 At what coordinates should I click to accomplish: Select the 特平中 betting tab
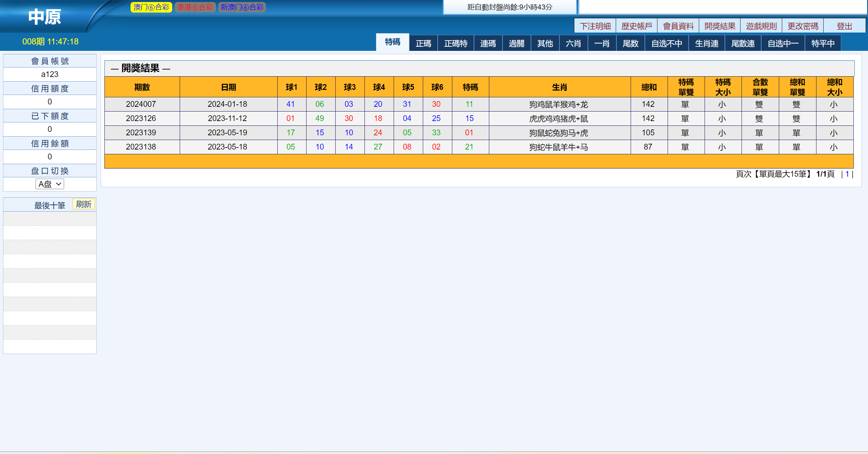click(823, 43)
